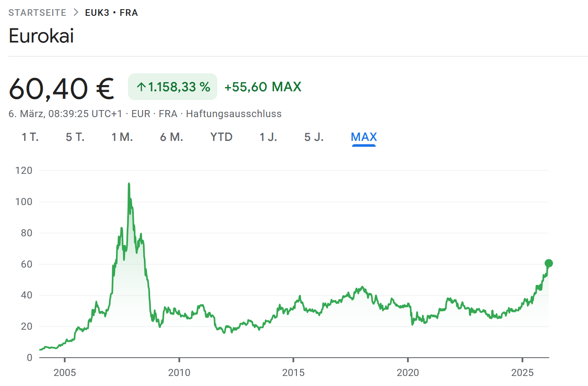The width and height of the screenshot is (588, 386).
Task: Click the chart peak near 2008
Action: point(129,183)
